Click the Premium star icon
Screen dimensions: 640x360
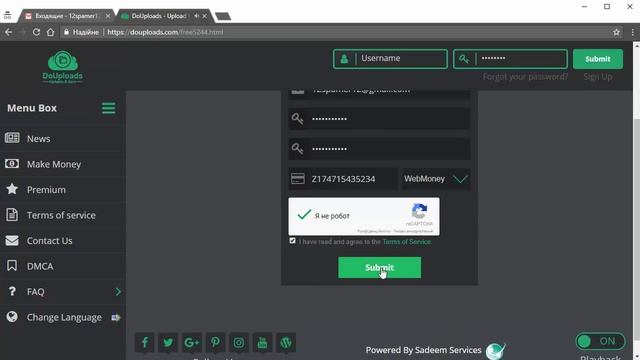(12, 189)
